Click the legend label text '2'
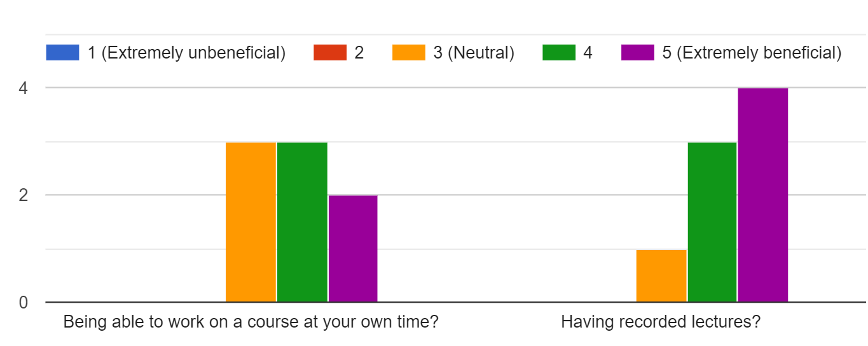This screenshot has width=868, height=346. click(x=359, y=53)
